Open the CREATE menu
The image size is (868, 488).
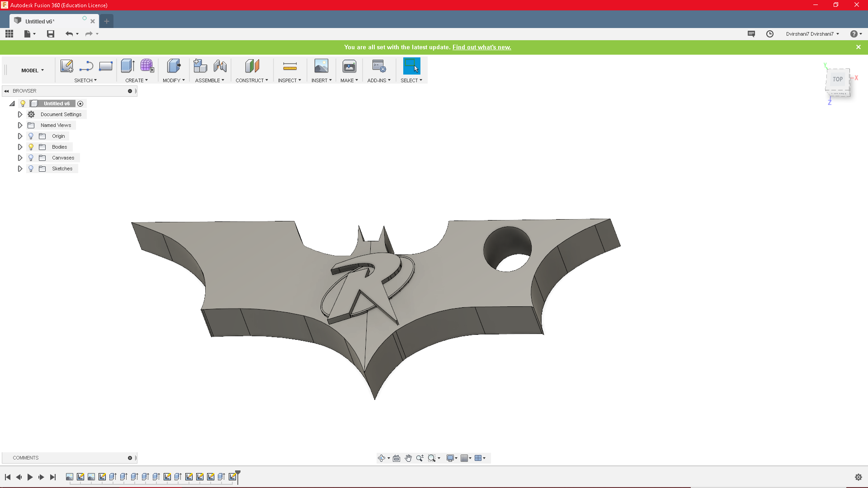pos(137,80)
